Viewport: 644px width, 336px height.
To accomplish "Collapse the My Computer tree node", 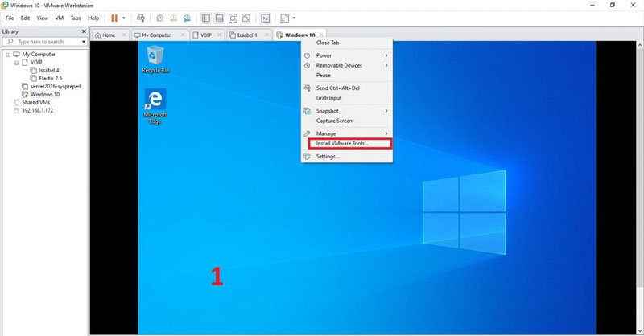I will (x=8, y=54).
